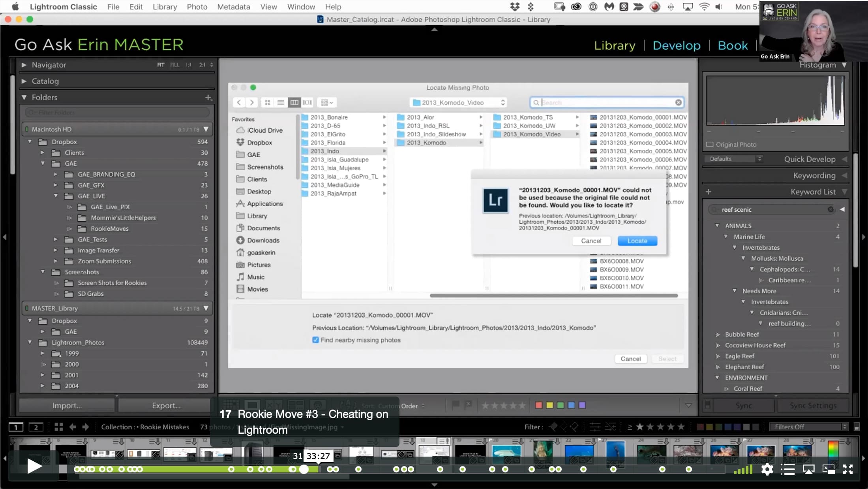Set Navigator zoom to 1:1
868x489 pixels.
(188, 65)
